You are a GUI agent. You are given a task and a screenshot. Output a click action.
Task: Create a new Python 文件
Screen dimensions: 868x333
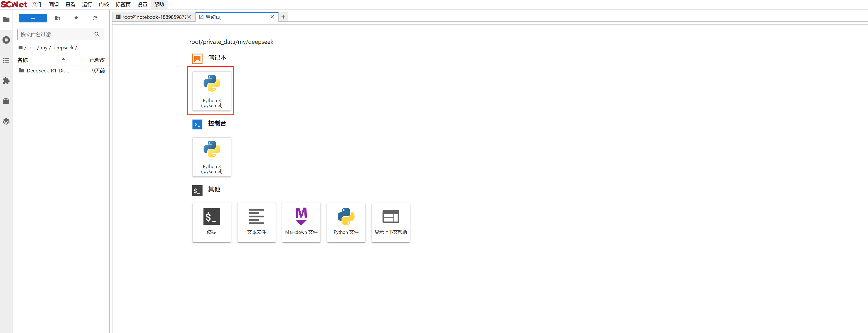coord(346,222)
